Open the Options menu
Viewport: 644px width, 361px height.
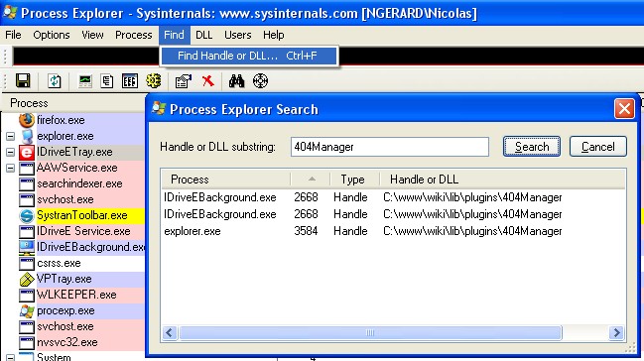pyautogui.click(x=52, y=35)
